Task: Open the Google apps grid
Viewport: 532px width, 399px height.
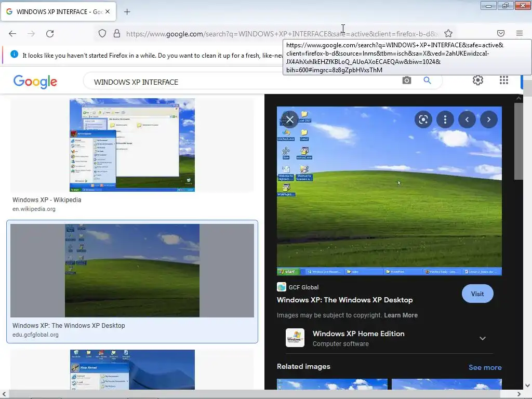Action: (x=504, y=80)
